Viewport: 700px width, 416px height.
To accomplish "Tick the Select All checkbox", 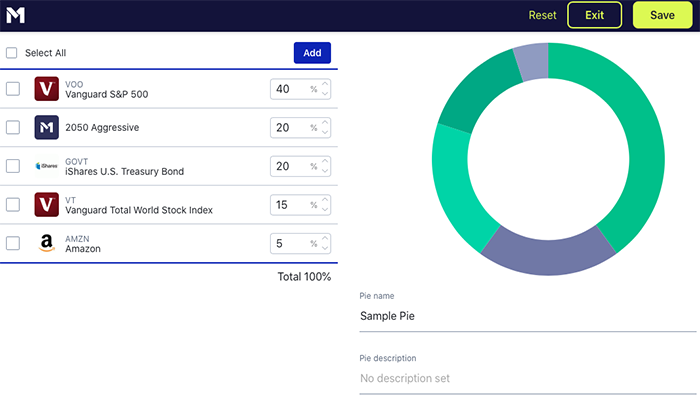I will (x=12, y=53).
